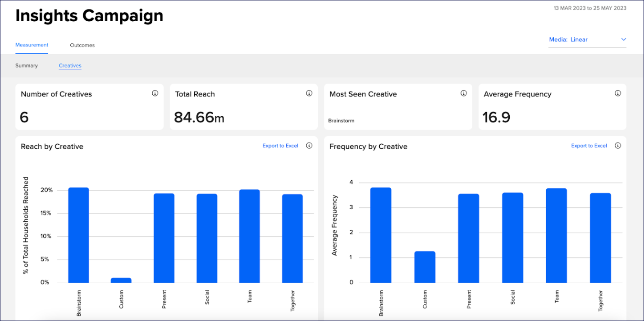Click the Brainstorm bar in Reach chart

(x=78, y=235)
